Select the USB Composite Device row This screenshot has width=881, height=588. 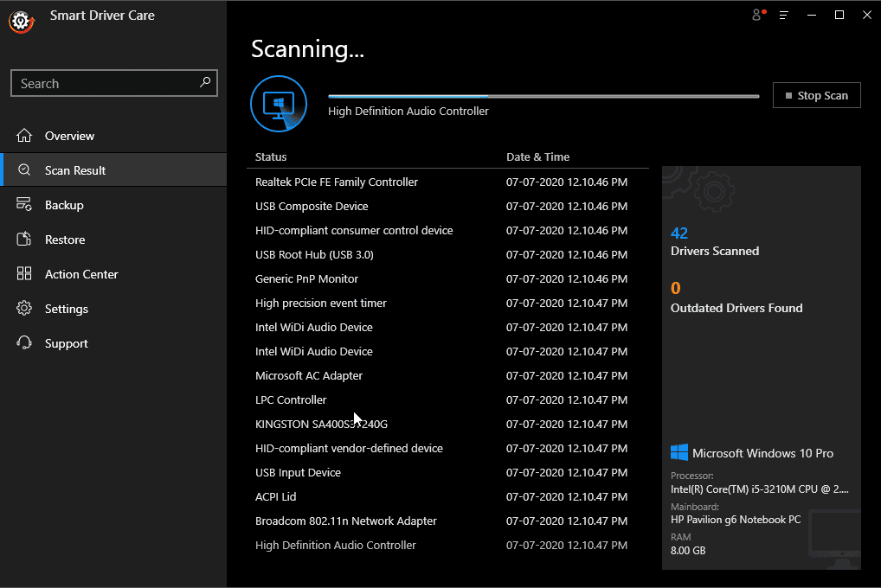coord(447,206)
